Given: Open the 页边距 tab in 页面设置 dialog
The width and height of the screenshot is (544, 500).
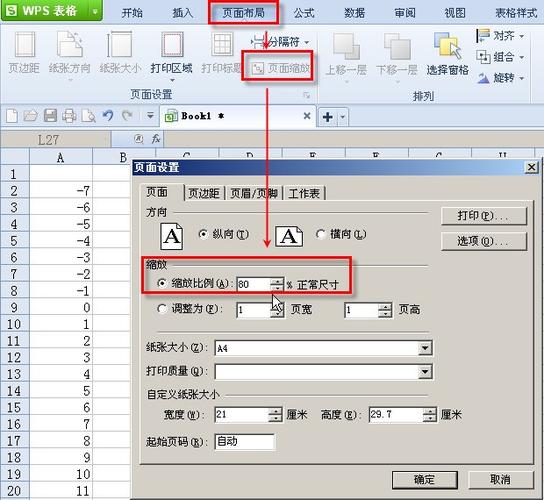Looking at the screenshot, I should coord(204,193).
